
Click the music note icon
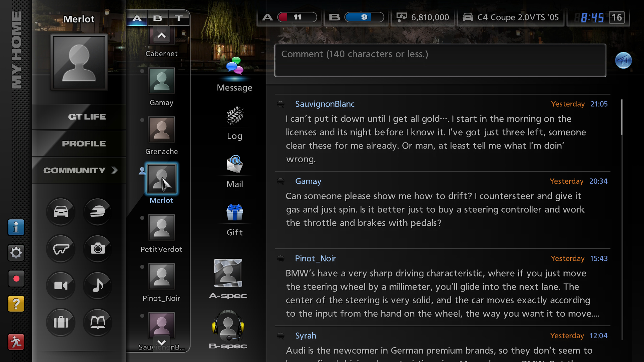tap(98, 286)
